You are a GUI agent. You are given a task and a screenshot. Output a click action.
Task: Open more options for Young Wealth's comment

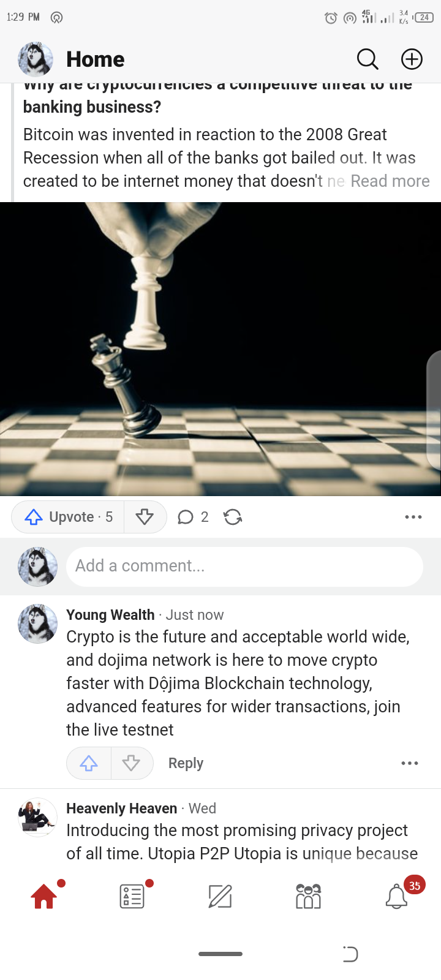click(410, 763)
